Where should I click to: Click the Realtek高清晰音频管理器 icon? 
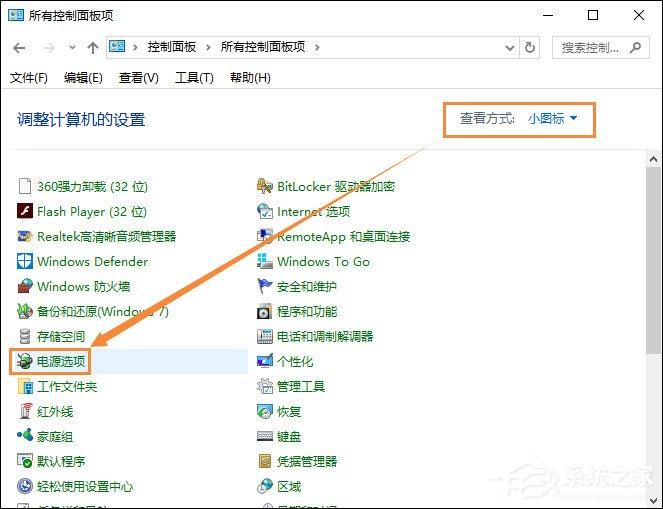click(25, 236)
